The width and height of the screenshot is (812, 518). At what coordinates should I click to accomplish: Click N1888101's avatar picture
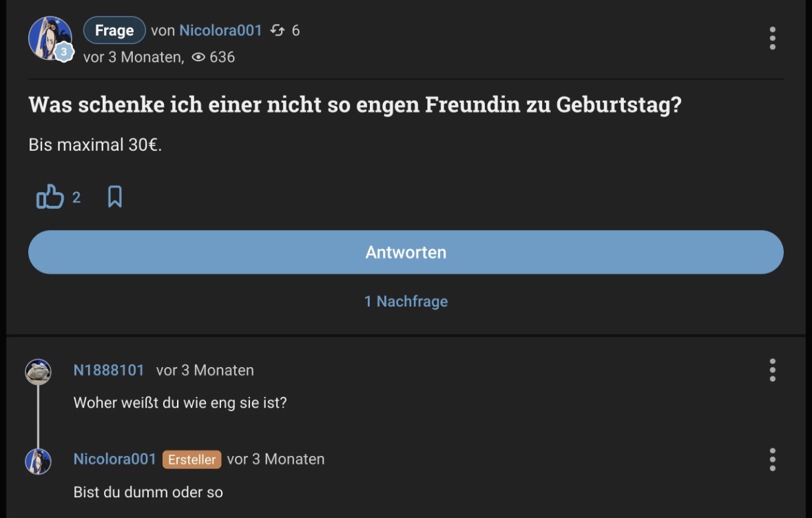(38, 371)
